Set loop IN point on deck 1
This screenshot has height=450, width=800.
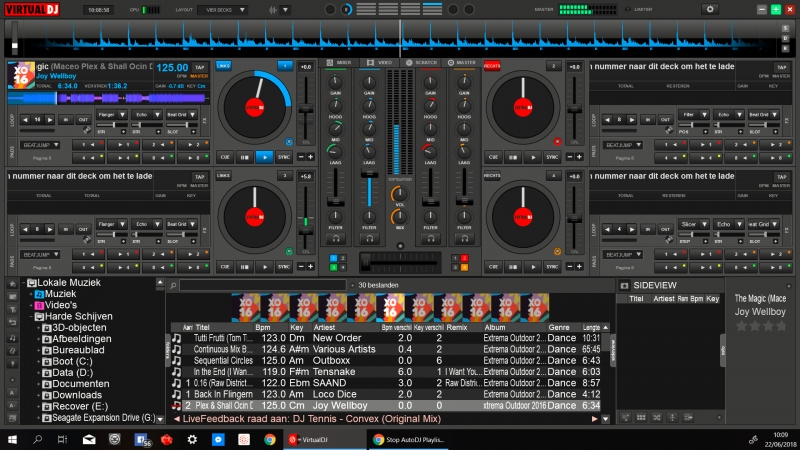66,119
